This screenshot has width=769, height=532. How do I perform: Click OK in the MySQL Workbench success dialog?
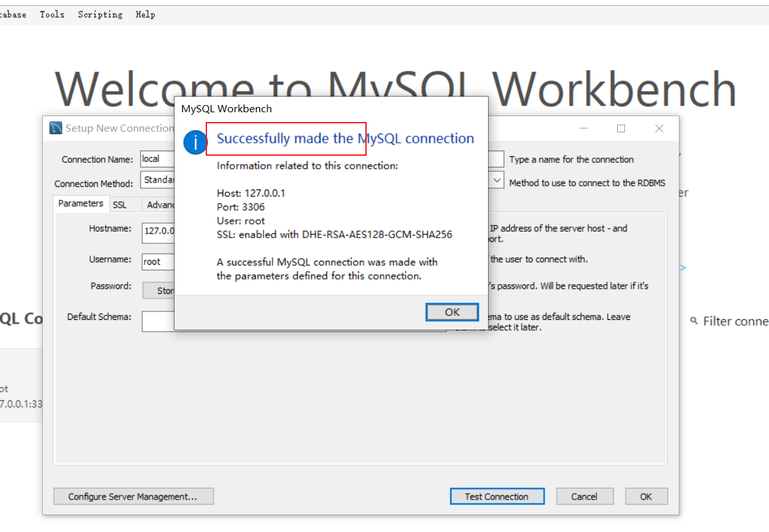click(x=452, y=312)
